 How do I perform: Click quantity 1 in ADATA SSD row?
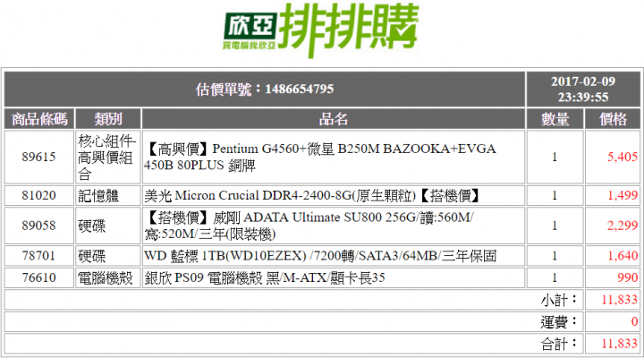(x=555, y=226)
